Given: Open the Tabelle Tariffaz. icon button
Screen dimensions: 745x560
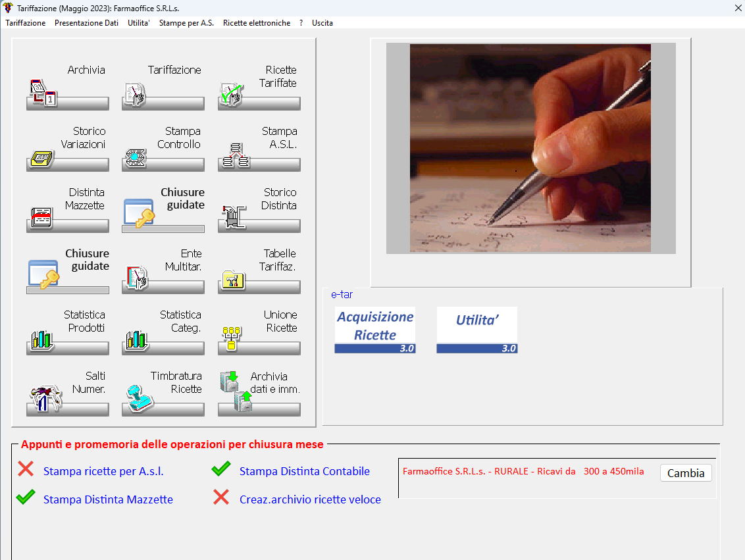Looking at the screenshot, I should [x=259, y=270].
